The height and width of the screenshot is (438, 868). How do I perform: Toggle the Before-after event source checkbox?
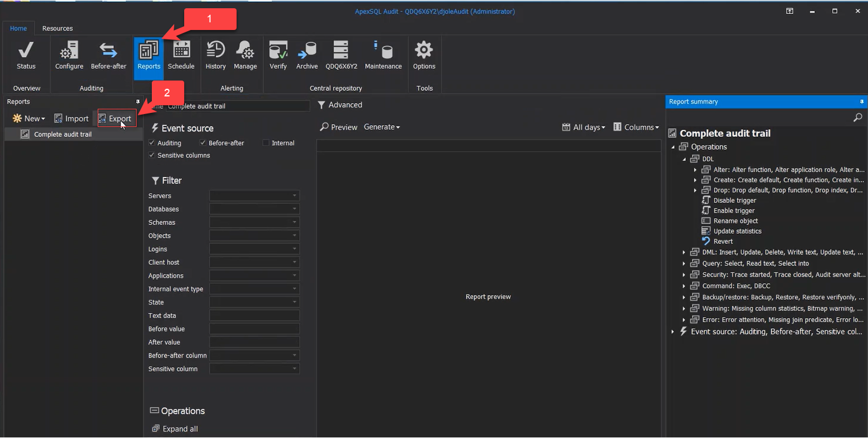(x=203, y=143)
